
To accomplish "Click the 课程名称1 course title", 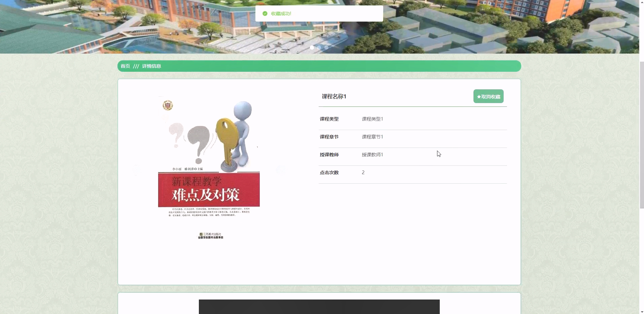I will pos(333,96).
